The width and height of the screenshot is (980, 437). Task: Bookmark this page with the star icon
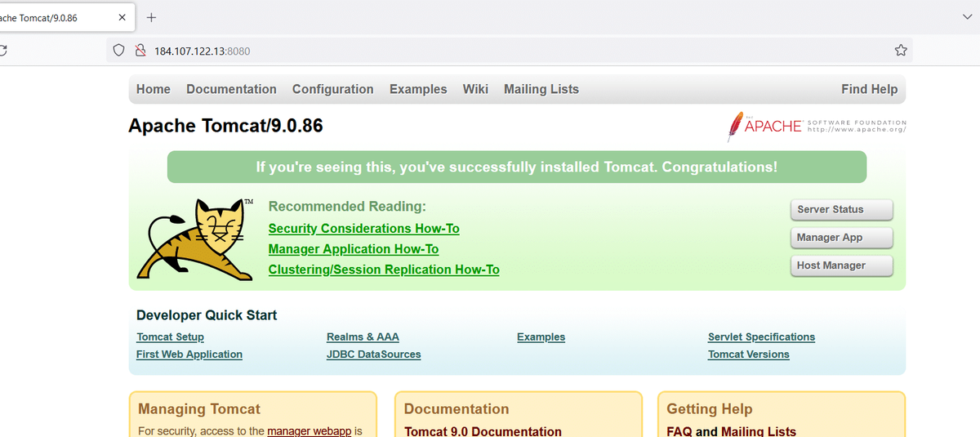[x=901, y=51]
